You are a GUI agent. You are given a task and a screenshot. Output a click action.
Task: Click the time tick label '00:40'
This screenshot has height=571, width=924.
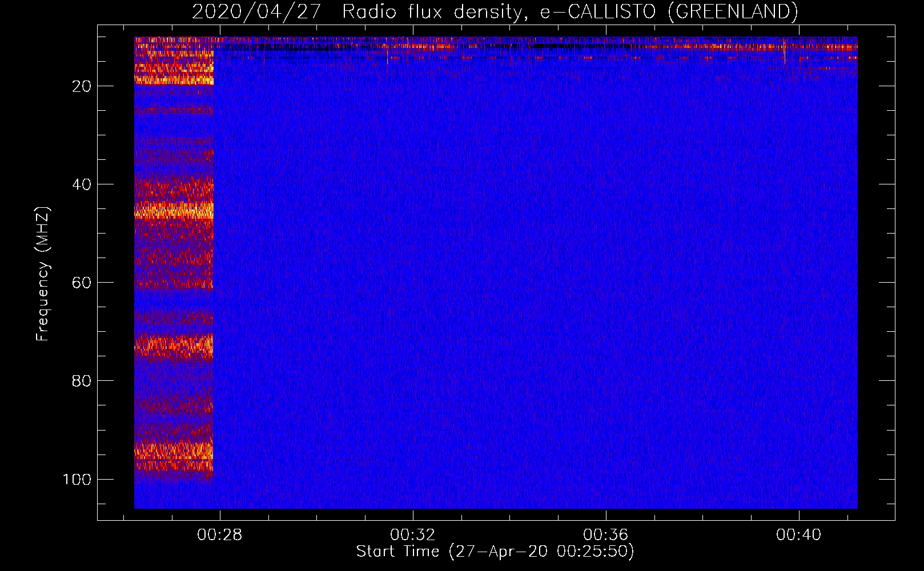pyautogui.click(x=798, y=535)
